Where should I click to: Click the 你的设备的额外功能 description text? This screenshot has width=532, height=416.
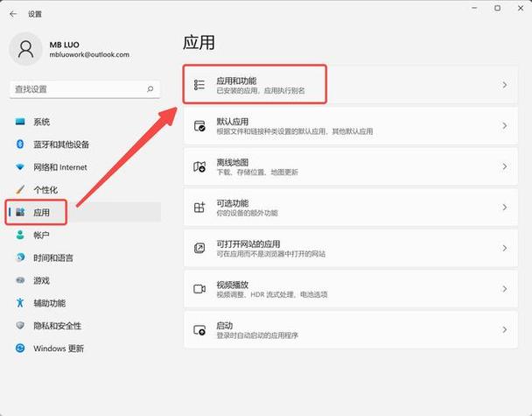click(247, 213)
